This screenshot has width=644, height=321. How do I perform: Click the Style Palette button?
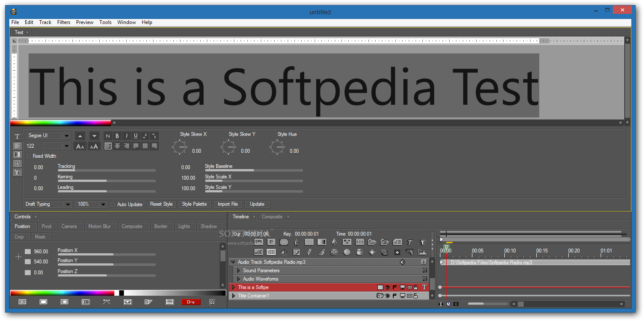(x=194, y=204)
